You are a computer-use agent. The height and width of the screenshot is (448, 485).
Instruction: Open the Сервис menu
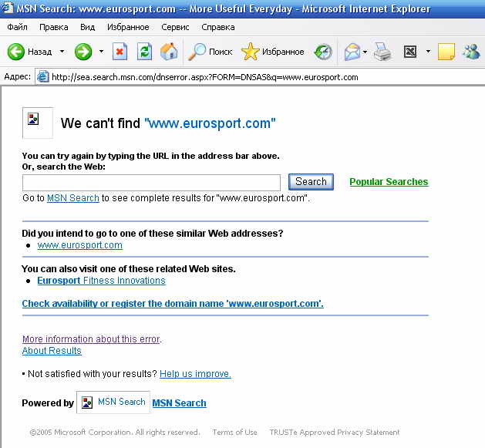pyautogui.click(x=175, y=27)
